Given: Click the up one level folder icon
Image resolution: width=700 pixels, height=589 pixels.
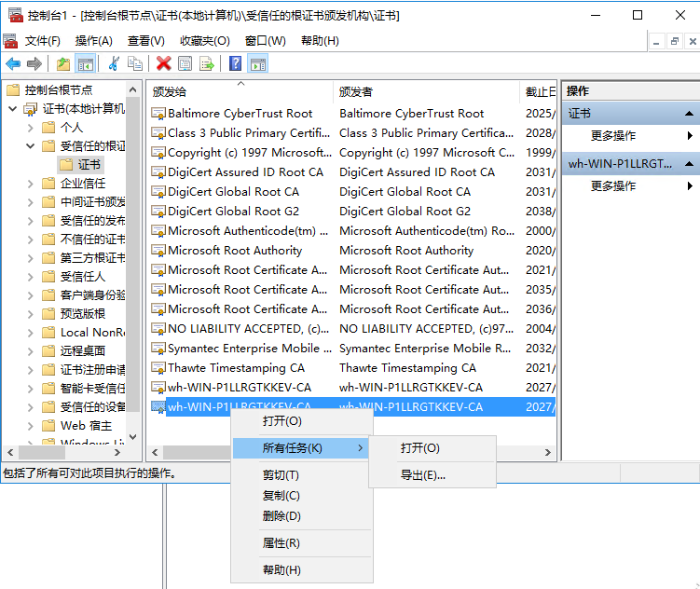Looking at the screenshot, I should coord(63,63).
